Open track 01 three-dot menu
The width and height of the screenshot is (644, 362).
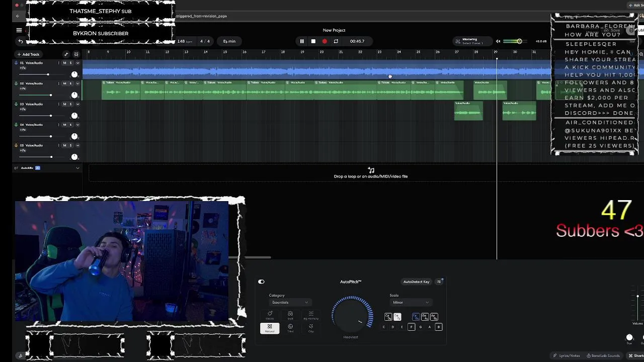coord(58,63)
